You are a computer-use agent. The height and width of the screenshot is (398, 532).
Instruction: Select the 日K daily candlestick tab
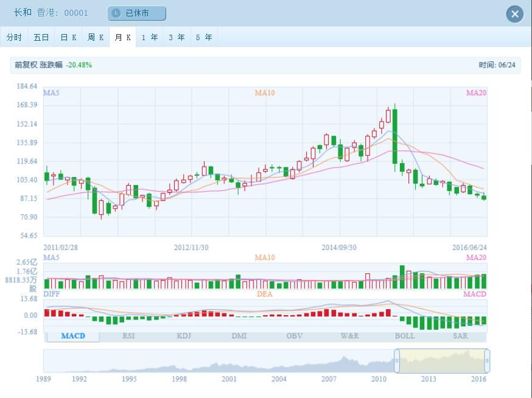68,37
